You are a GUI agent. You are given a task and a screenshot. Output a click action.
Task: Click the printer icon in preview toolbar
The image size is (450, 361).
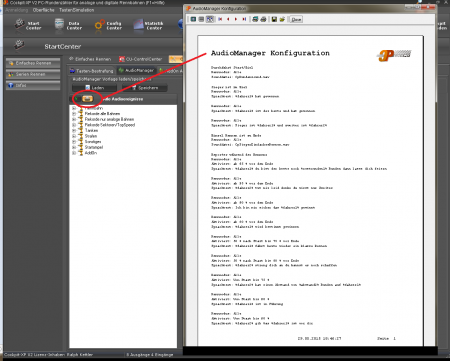(263, 19)
